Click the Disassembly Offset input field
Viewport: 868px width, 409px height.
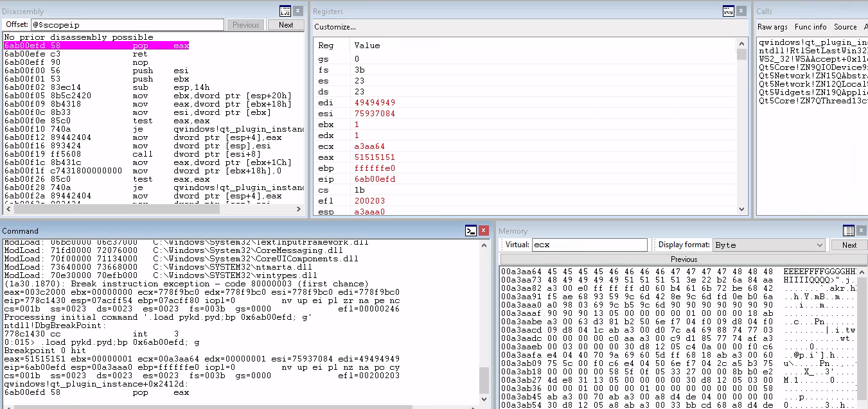tap(127, 25)
